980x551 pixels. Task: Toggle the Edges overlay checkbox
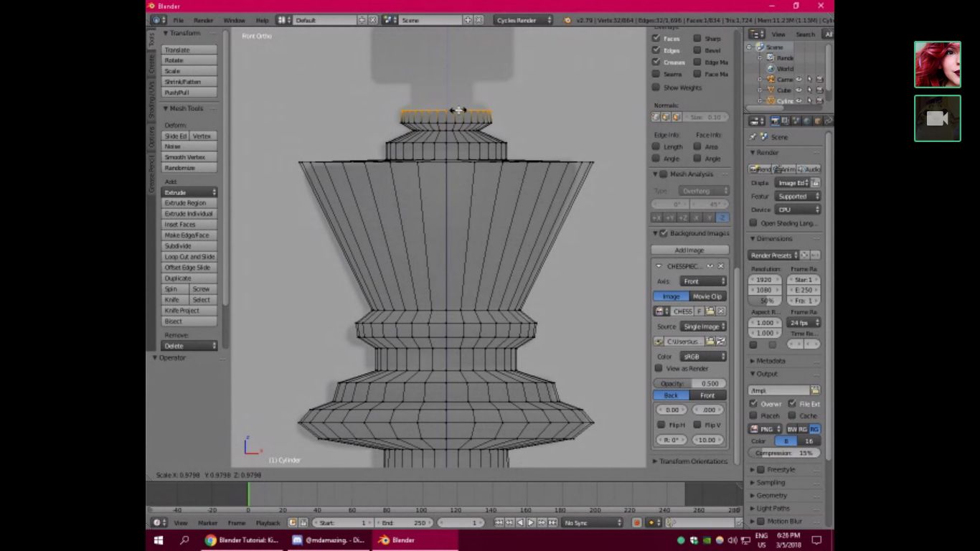[656, 50]
